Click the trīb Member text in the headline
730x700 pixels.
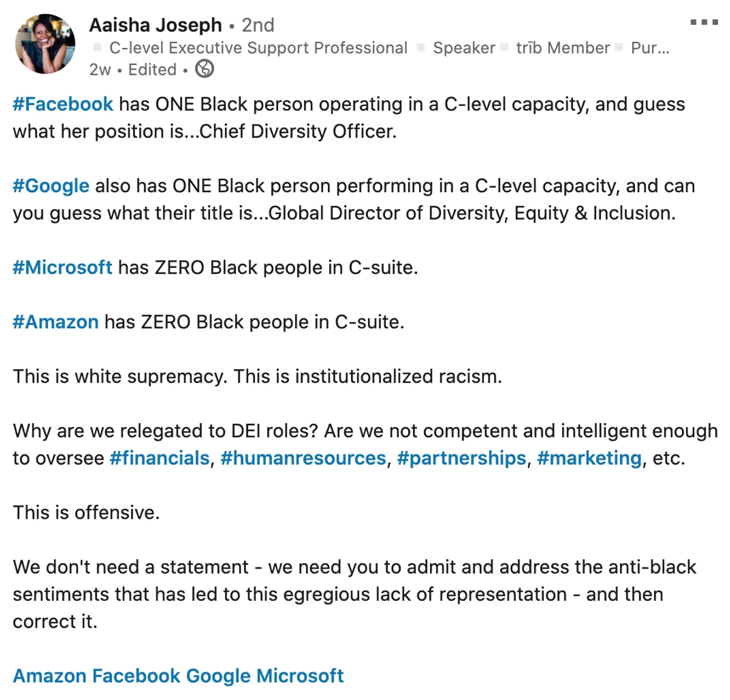(563, 48)
